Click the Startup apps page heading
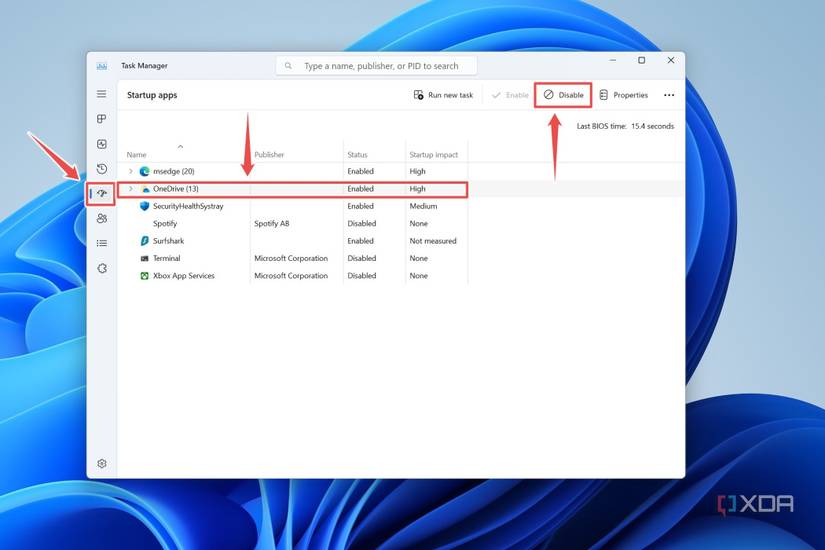The image size is (825, 550). tap(152, 95)
